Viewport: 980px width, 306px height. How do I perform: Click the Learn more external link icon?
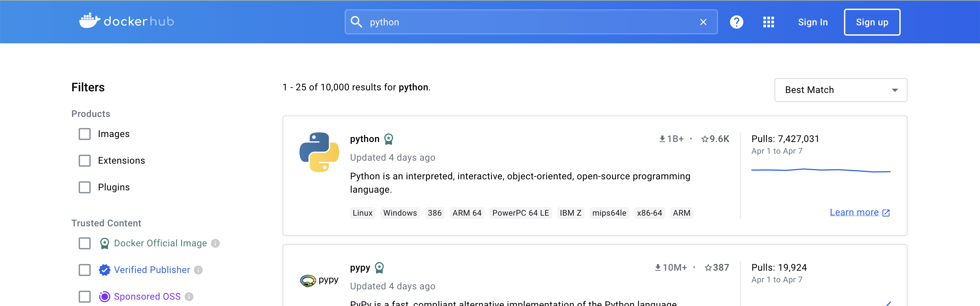coord(886,213)
